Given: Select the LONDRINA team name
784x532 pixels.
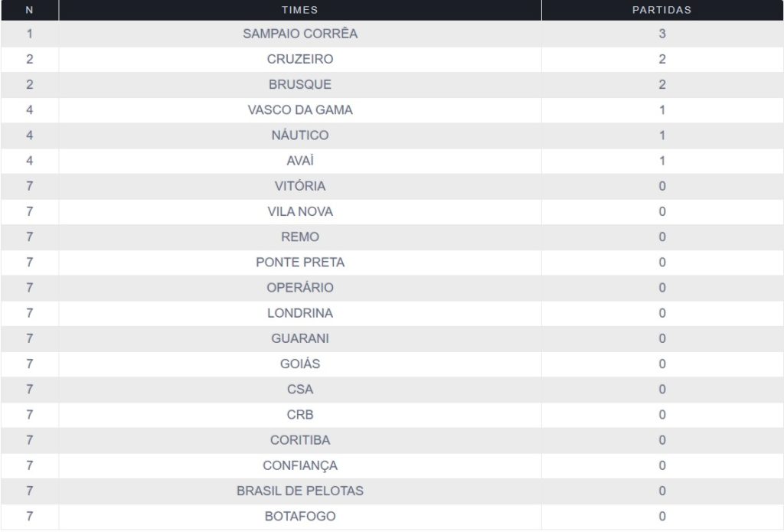Looking at the screenshot, I should [300, 313].
